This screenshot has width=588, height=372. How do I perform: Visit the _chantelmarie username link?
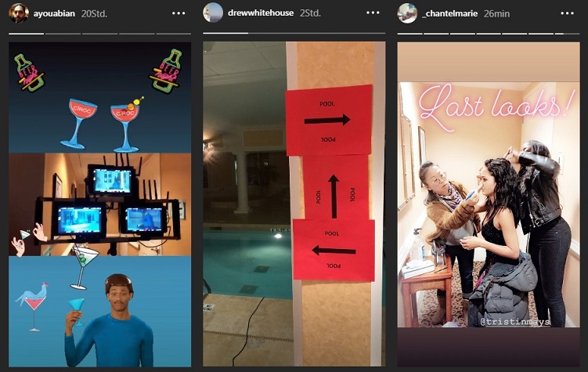point(449,13)
